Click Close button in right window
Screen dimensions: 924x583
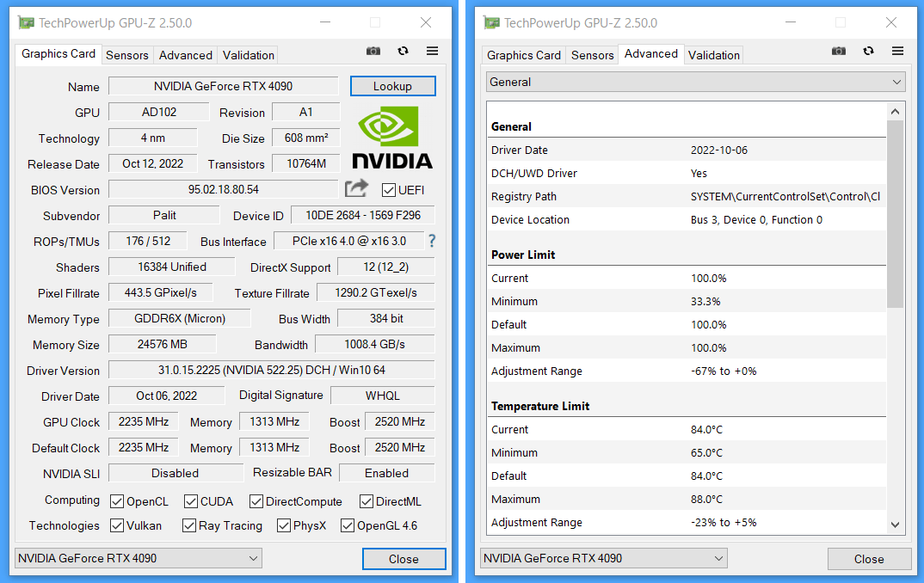[x=869, y=559]
